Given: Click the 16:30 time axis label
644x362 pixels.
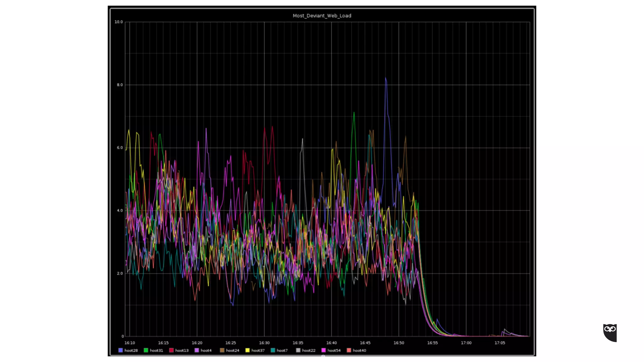Looking at the screenshot, I should tap(264, 343).
